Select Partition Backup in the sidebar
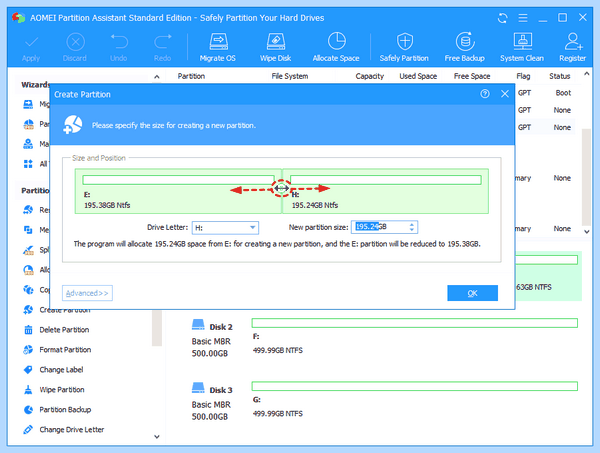 tap(65, 409)
